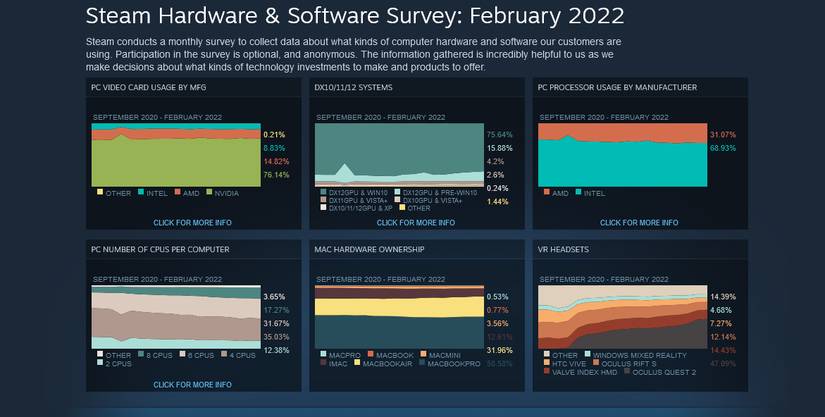
Task: Click the DX12GPU & PRE-WIN10 legend swatch
Action: click(397, 192)
